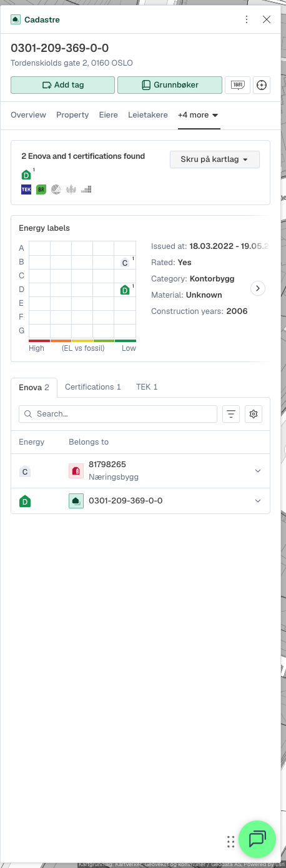Click the locate-on-map crosshair icon
The height and width of the screenshot is (868, 286).
point(262,85)
